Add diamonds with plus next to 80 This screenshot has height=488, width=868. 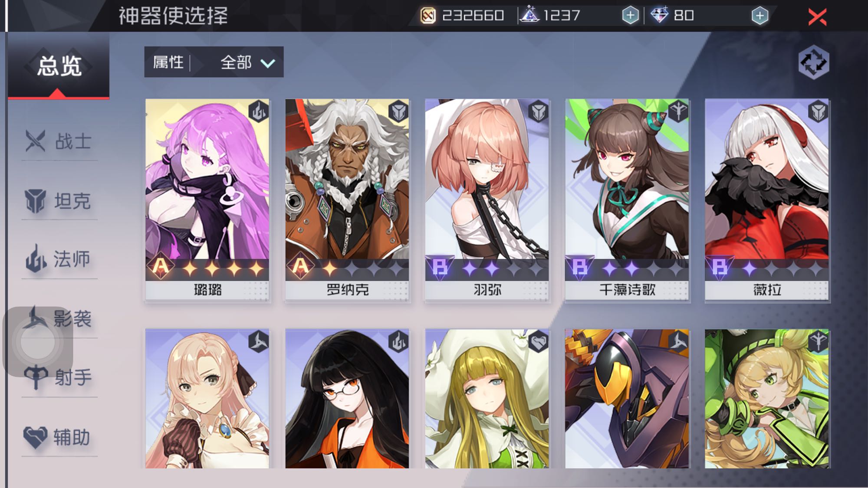point(759,16)
